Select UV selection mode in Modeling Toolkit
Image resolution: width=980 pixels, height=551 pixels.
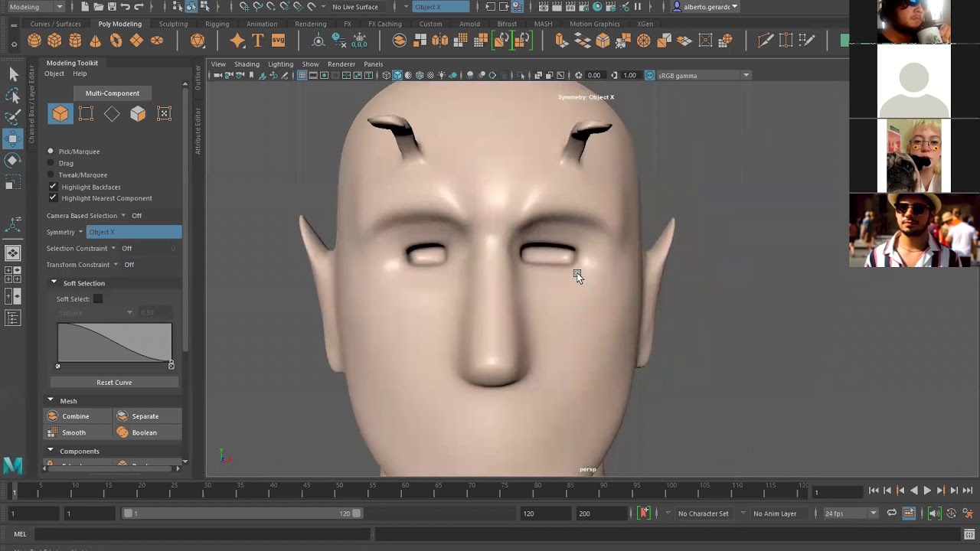click(x=164, y=114)
